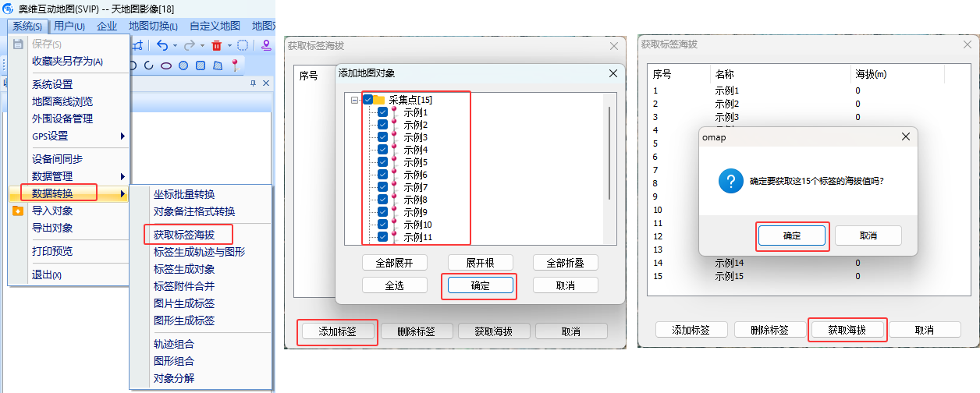Click the 全部折叠 button
This screenshot has width=980, height=393.
[565, 262]
